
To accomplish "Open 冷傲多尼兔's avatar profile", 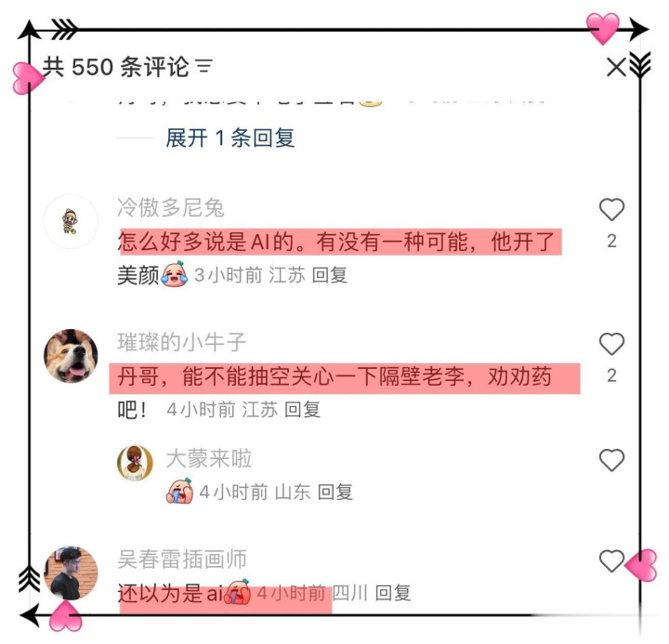I will click(71, 221).
